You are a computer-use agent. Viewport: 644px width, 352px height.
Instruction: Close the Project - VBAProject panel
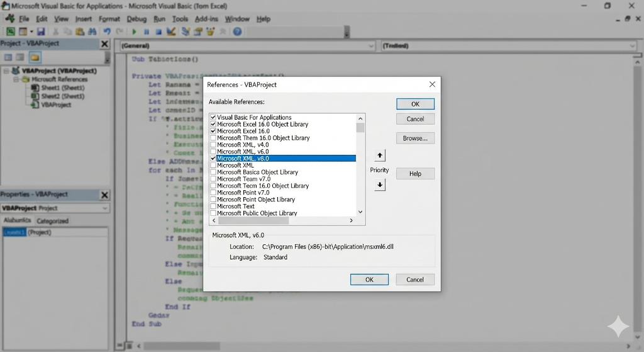coord(105,44)
